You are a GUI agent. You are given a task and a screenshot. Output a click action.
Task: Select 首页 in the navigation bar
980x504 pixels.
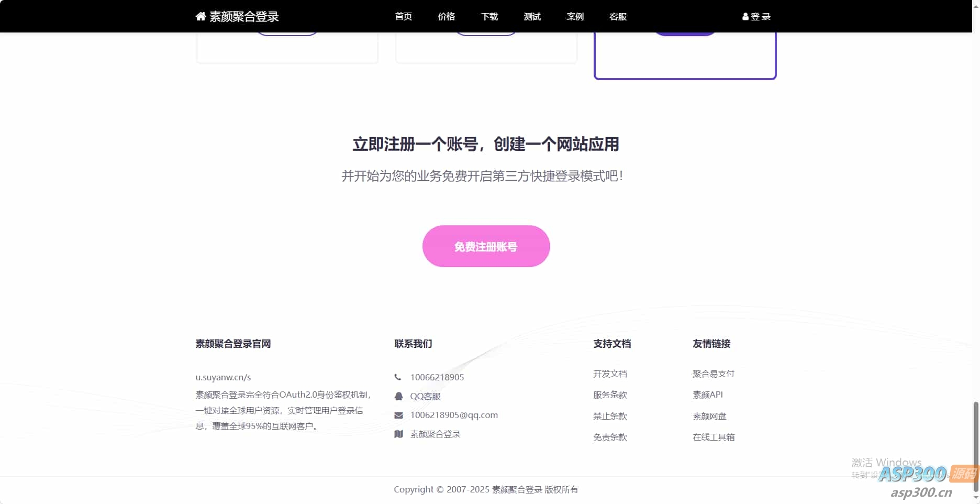tap(403, 16)
